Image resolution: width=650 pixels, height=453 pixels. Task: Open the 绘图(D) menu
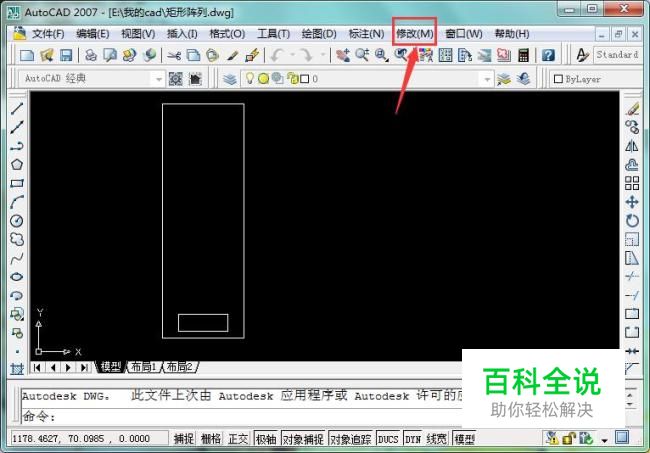point(319,34)
